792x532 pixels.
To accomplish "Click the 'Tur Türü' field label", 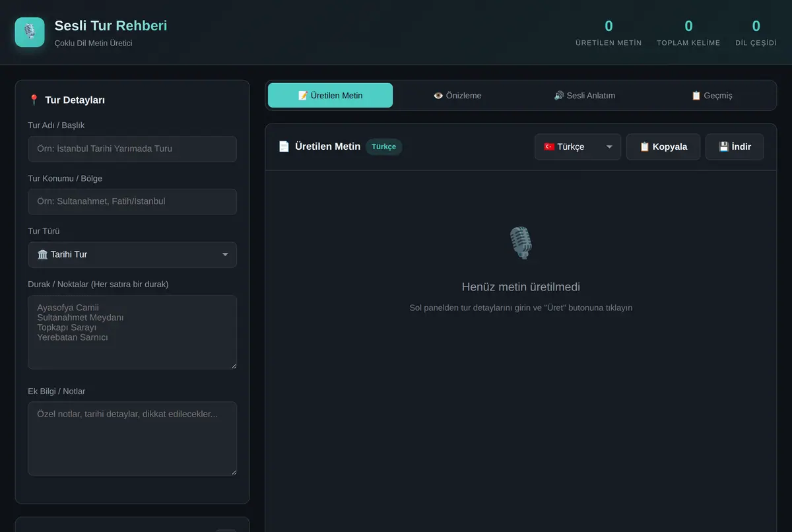I will point(44,231).
